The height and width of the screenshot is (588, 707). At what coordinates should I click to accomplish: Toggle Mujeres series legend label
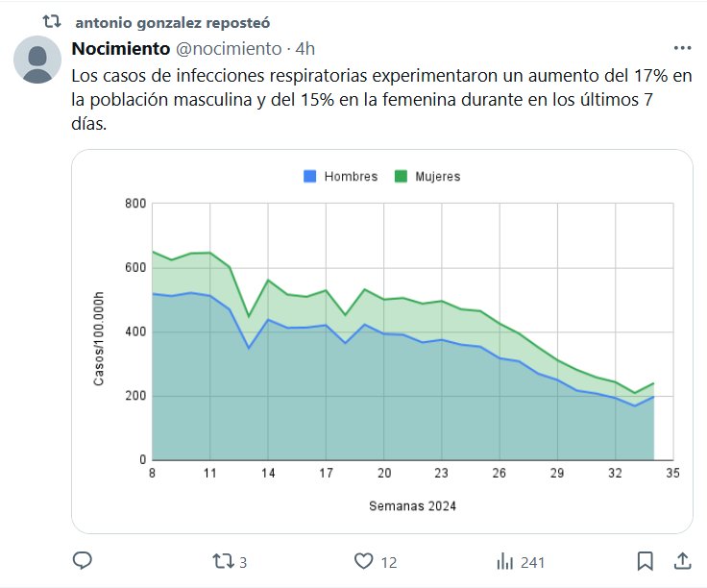click(x=438, y=177)
